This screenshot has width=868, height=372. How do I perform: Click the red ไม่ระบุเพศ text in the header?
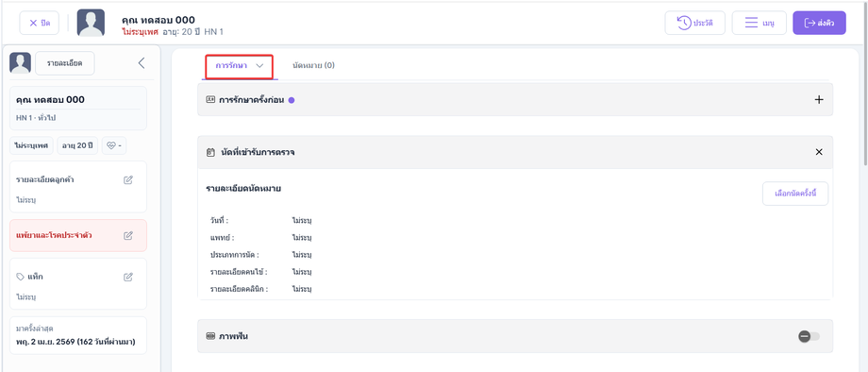(140, 32)
